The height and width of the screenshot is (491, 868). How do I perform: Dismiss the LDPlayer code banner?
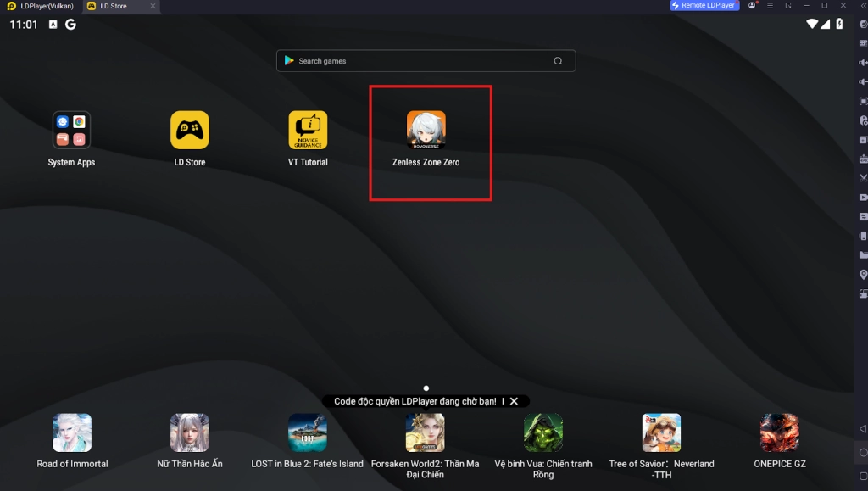(514, 401)
